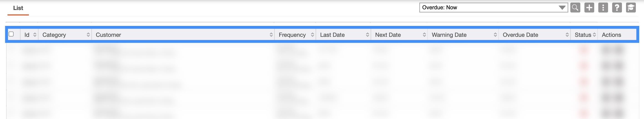
Task: Click the graduation cap tutorial icon
Action: click(631, 7)
